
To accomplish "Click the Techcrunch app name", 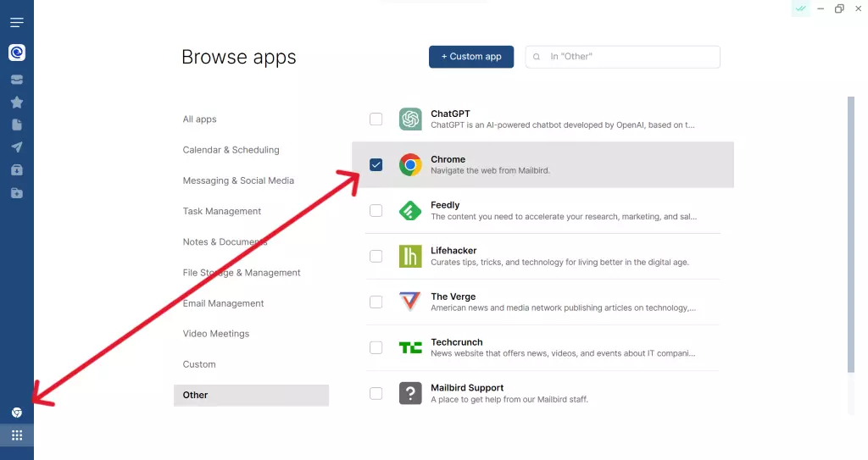I will point(456,342).
